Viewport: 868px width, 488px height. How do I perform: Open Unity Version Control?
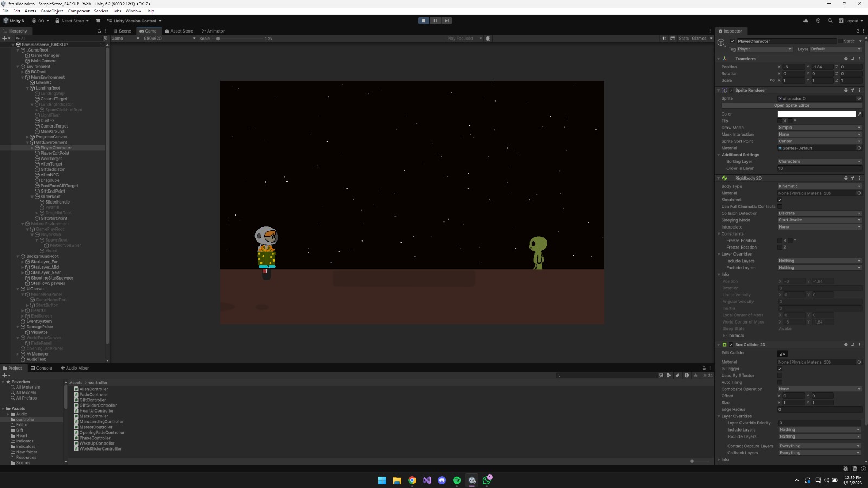(134, 21)
